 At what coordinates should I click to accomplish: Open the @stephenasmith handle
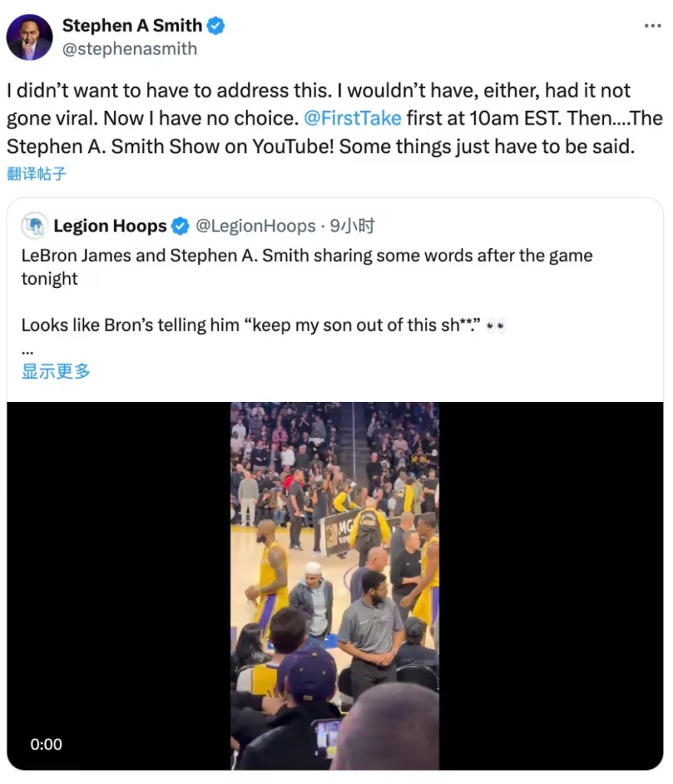tap(129, 49)
